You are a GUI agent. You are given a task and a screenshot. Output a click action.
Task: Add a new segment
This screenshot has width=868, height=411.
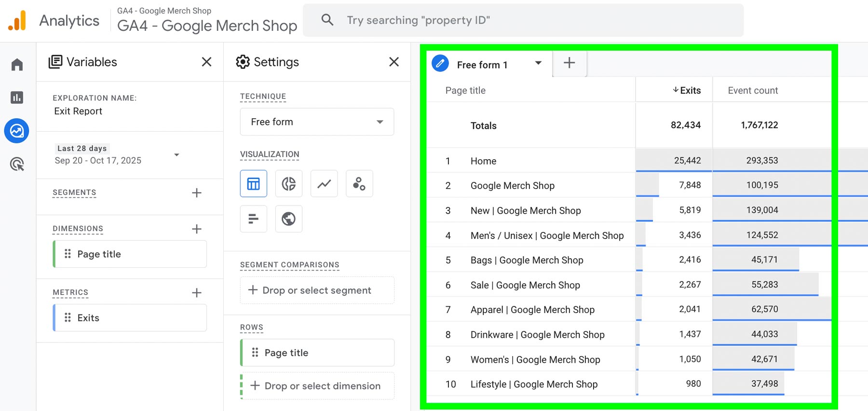[196, 193]
